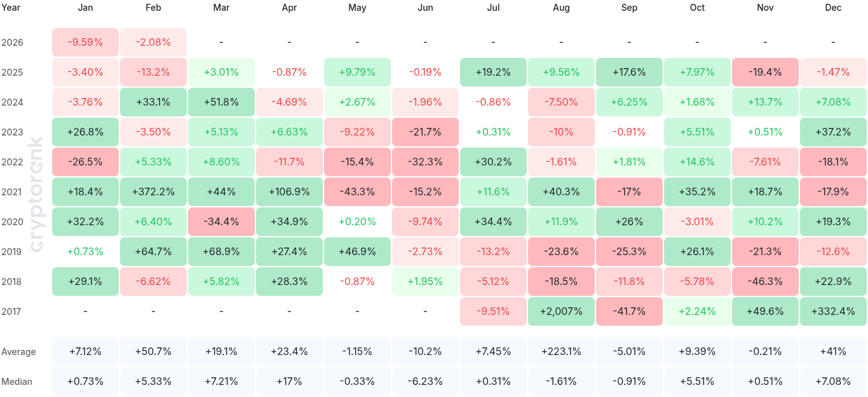This screenshot has width=868, height=397.
Task: Select the +19.2% July 2025 cell
Action: tap(493, 72)
